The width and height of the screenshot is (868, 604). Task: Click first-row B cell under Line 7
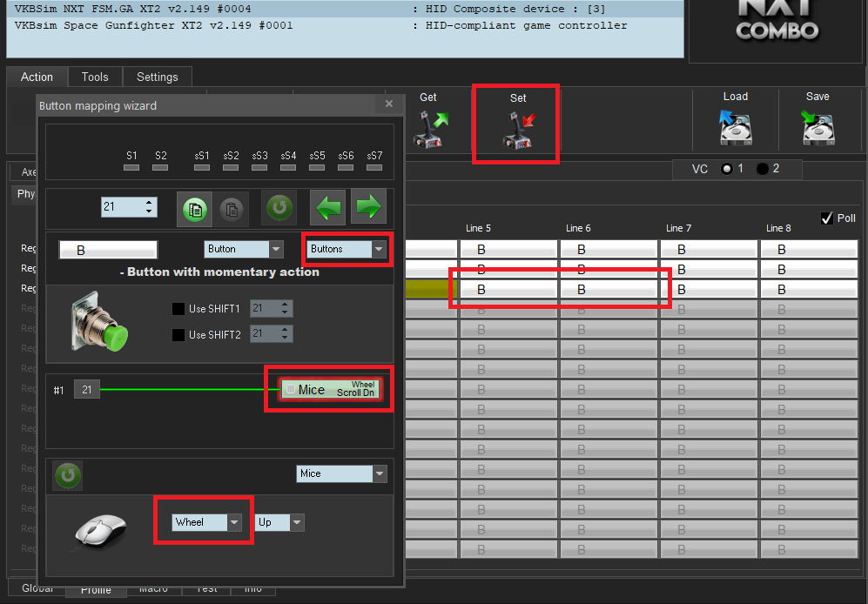click(x=709, y=249)
